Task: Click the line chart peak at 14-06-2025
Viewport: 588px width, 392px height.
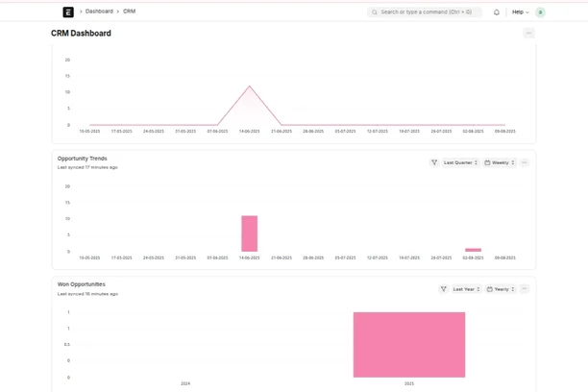Action: [250, 86]
